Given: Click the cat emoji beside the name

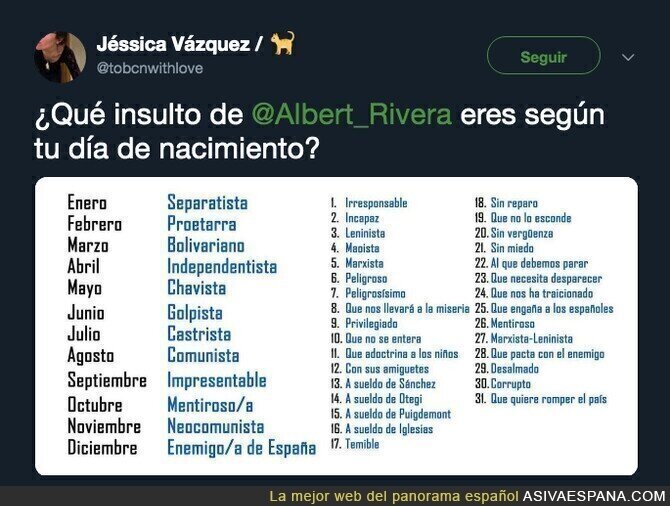Looking at the screenshot, I should click(x=283, y=43).
